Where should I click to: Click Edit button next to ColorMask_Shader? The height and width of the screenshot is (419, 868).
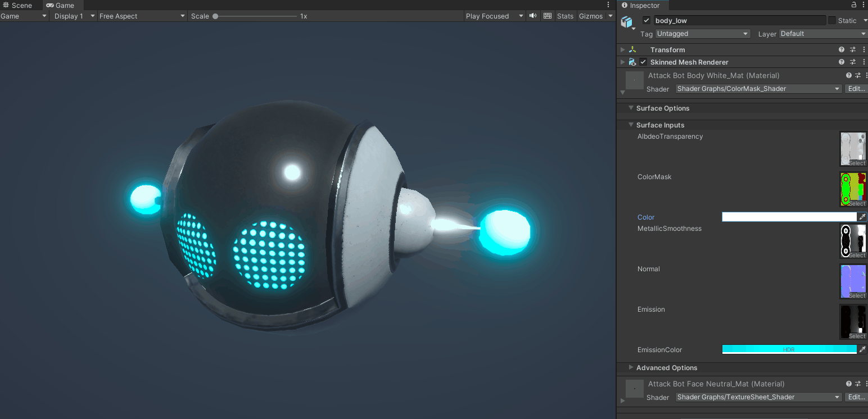[x=856, y=88]
